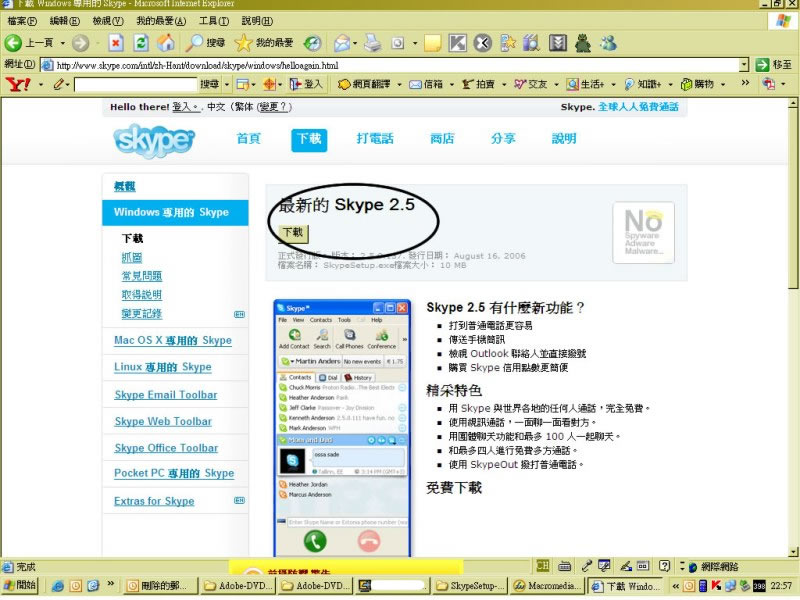This screenshot has width=800, height=600.
Task: Go to the Home page icon
Action: (165, 43)
